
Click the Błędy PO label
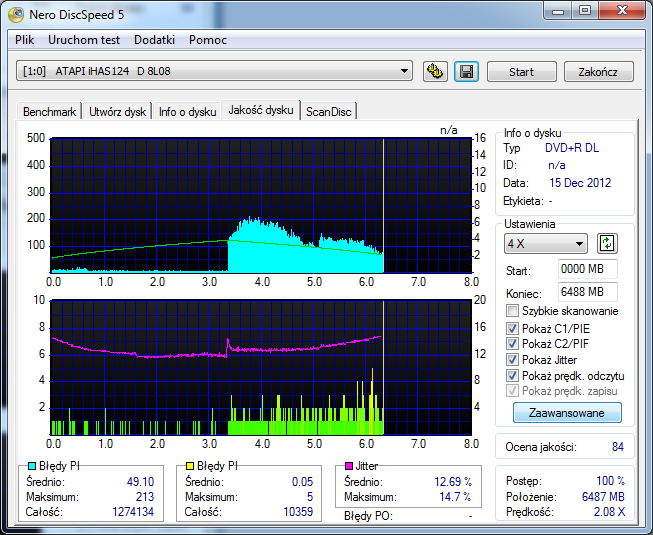pos(368,516)
